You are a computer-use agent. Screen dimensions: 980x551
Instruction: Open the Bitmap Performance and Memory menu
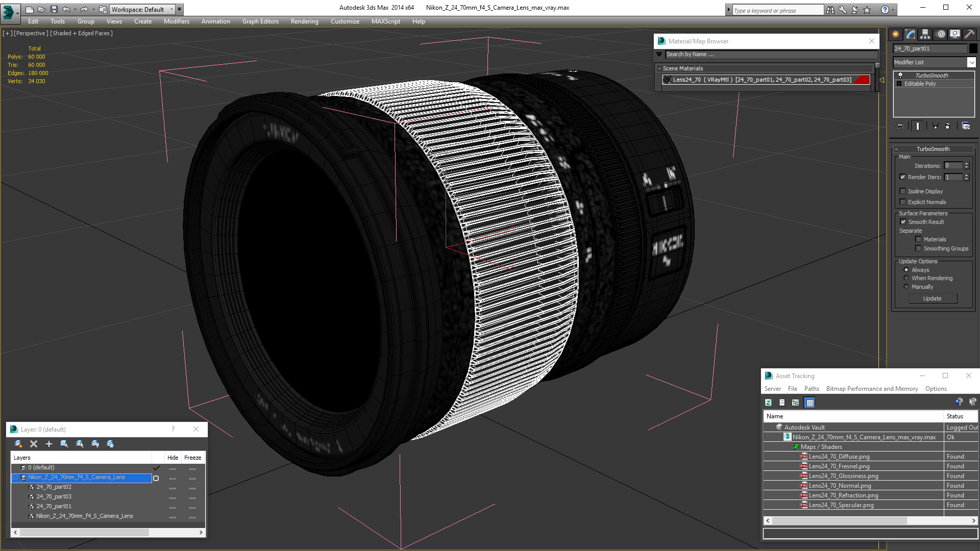[872, 389]
